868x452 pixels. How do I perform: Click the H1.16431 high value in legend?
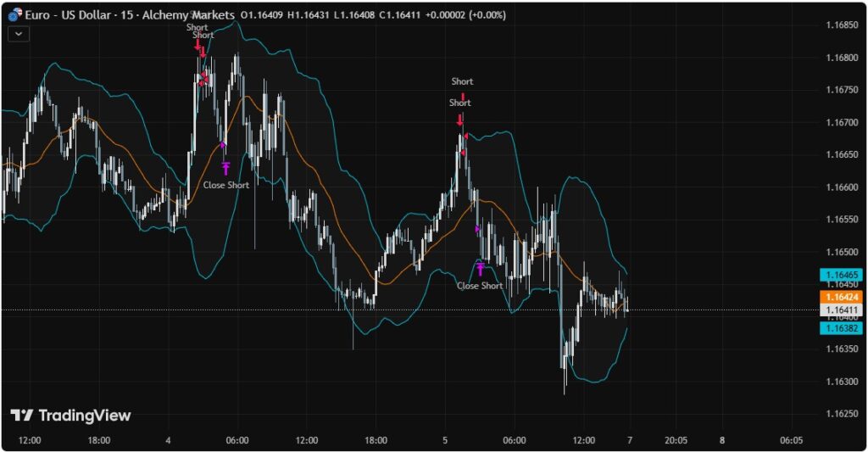(309, 15)
